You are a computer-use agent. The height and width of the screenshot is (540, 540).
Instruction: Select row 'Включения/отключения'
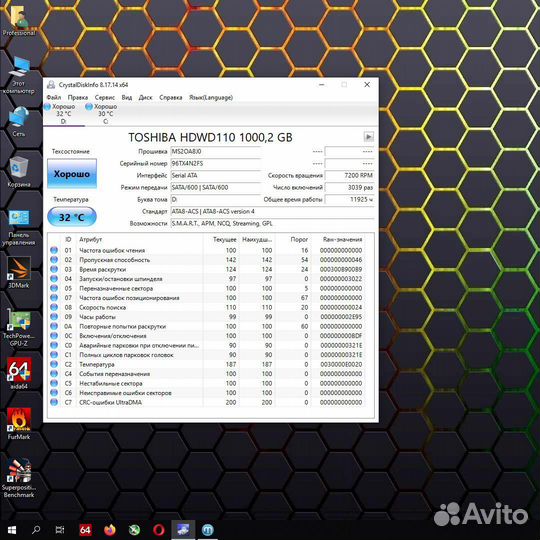pyautogui.click(x=207, y=336)
